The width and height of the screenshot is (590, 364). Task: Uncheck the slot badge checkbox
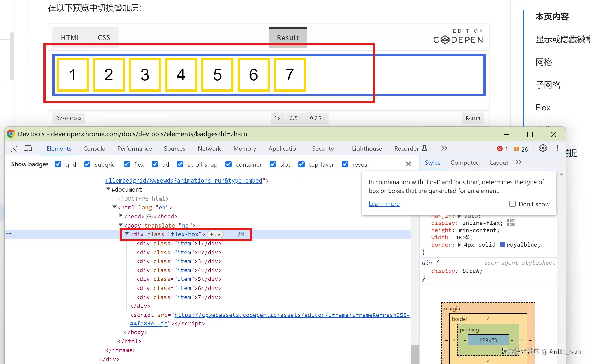[x=273, y=164]
